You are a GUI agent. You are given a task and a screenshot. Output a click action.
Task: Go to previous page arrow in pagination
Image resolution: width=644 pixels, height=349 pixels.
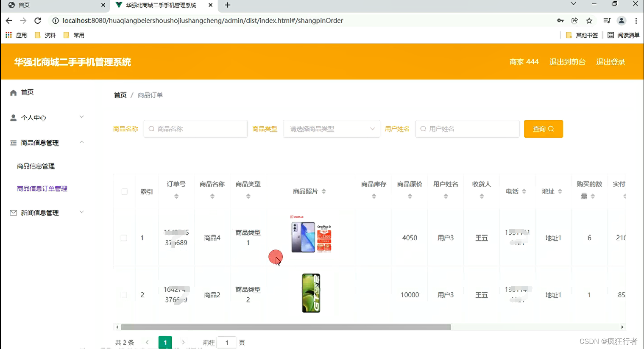tap(148, 342)
